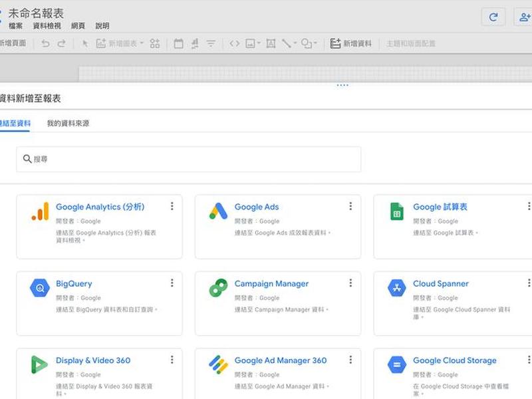Open more options for BigQuery card
Screen dimensions: 532x399
pos(172,283)
